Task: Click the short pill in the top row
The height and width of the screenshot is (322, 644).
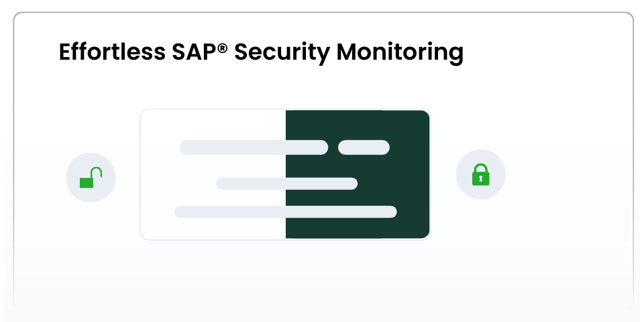Action: (364, 147)
